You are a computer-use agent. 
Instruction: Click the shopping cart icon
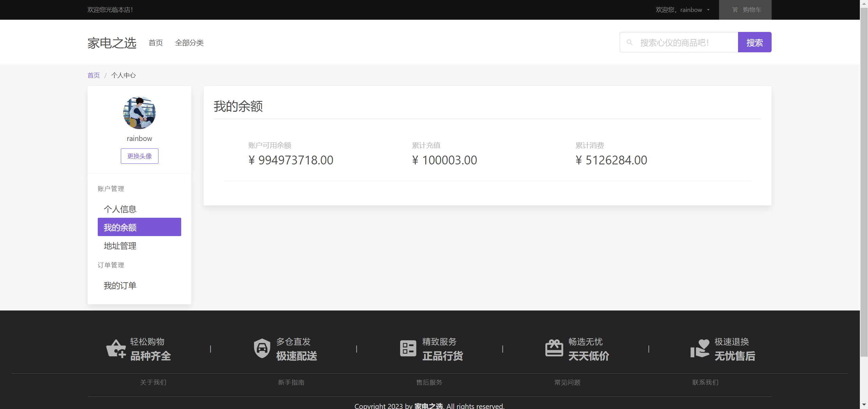click(x=735, y=10)
